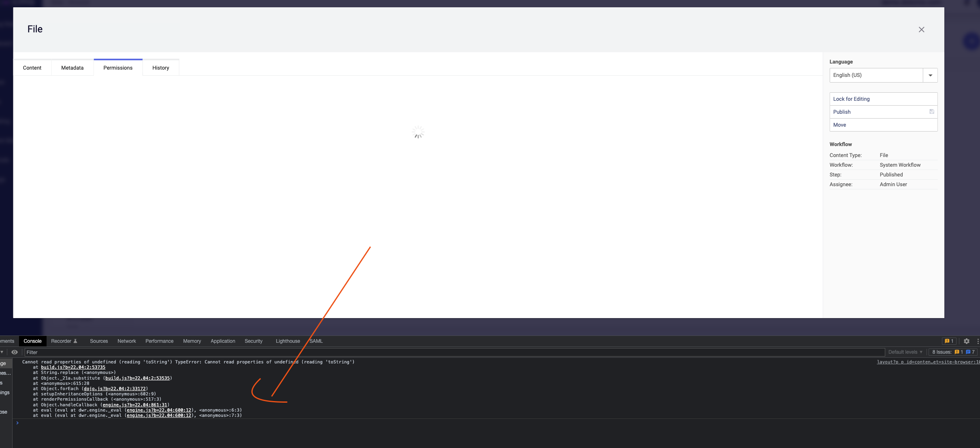This screenshot has width=980, height=448.
Task: Open DevTools settings with the gear icon
Action: (966, 341)
